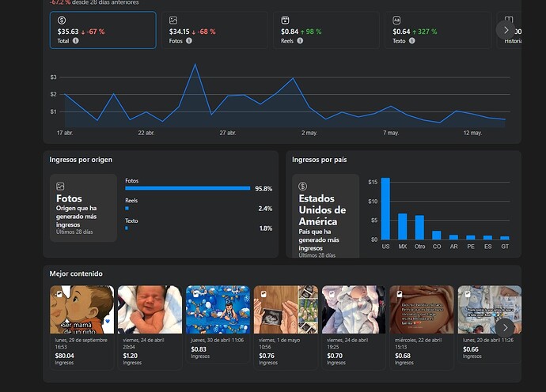Select the Texto earnings card
546x392 pixels.
point(438,30)
